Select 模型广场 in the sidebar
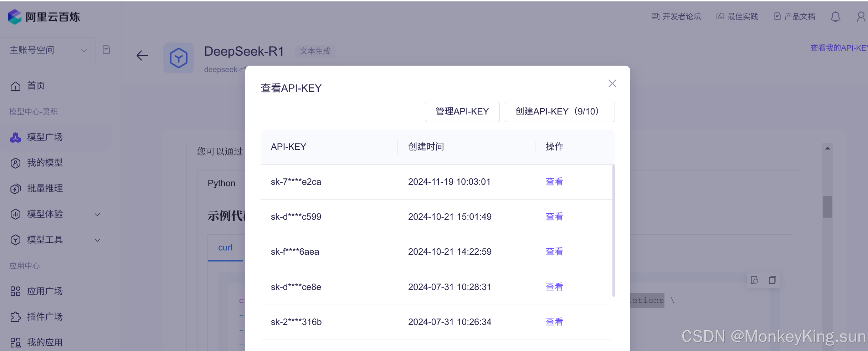Screen dimensions: 868x351 45,137
